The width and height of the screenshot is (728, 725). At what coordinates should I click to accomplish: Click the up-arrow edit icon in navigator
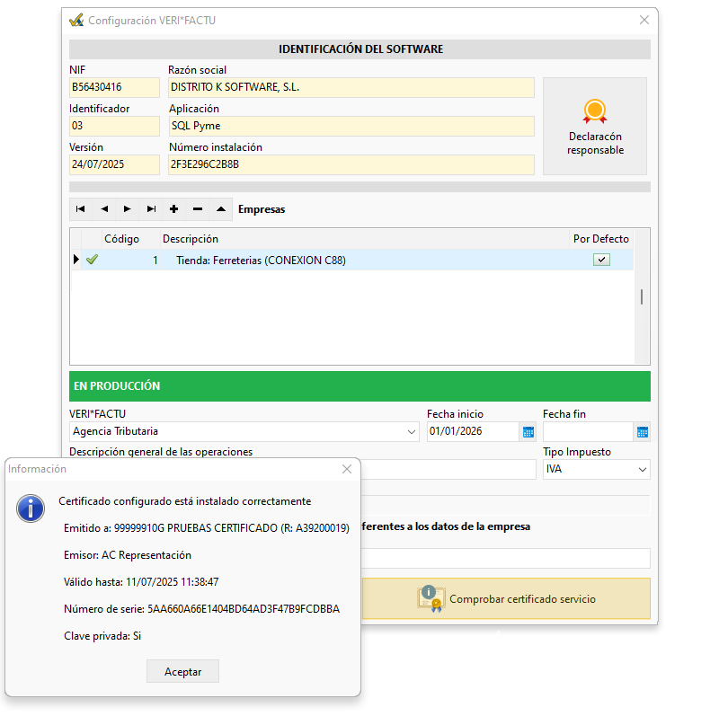click(x=221, y=209)
